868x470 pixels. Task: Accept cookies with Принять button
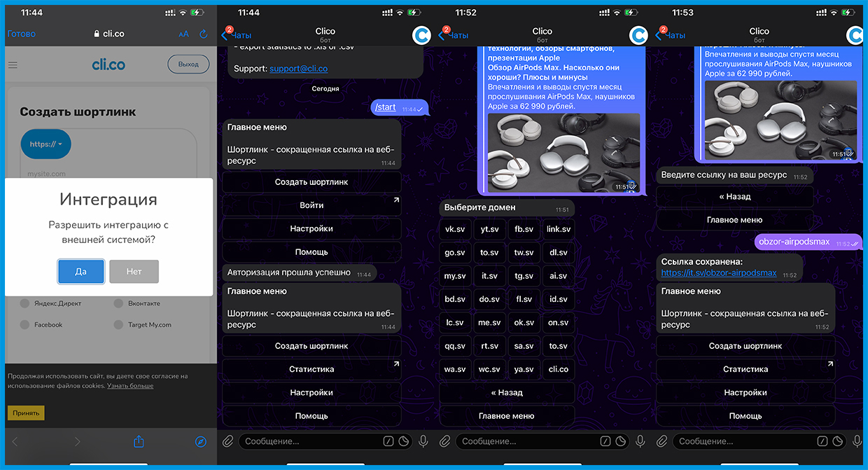26,413
